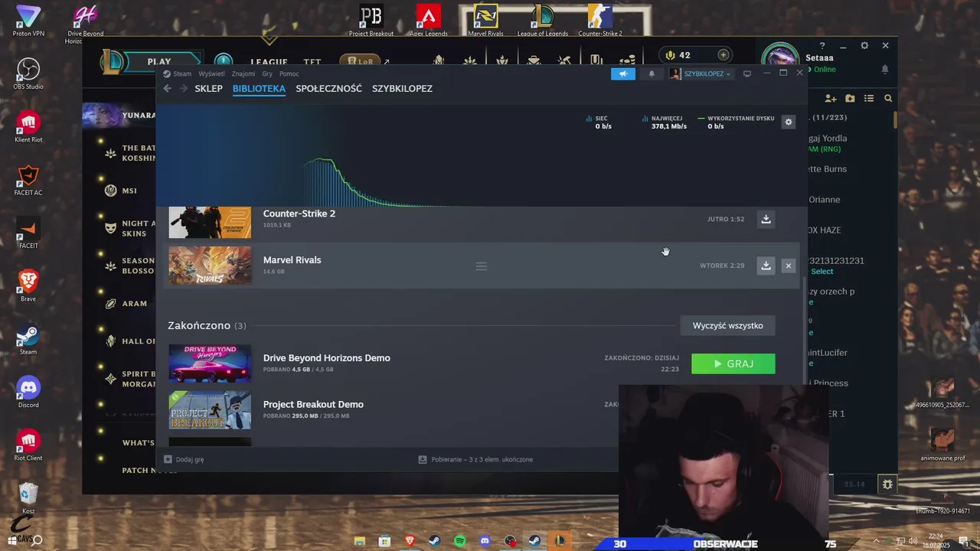Click PLAY button in League client
Screen dimensions: 980x551
click(x=159, y=62)
